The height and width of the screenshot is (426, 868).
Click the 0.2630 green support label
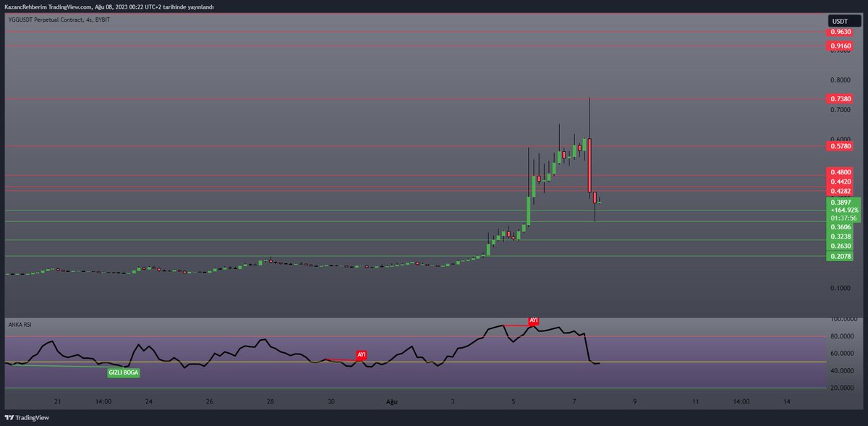(841, 246)
